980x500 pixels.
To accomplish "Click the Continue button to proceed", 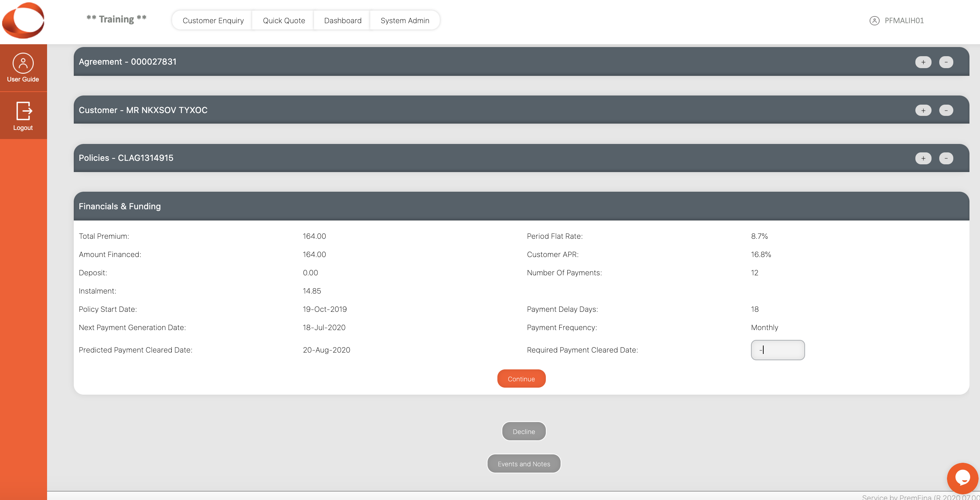I will pyautogui.click(x=521, y=378).
